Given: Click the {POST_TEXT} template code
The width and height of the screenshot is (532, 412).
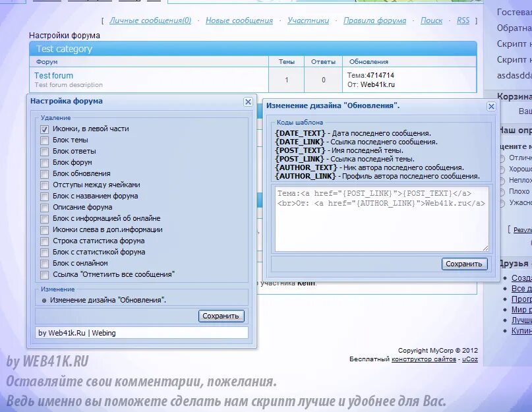Looking at the screenshot, I should [x=300, y=150].
